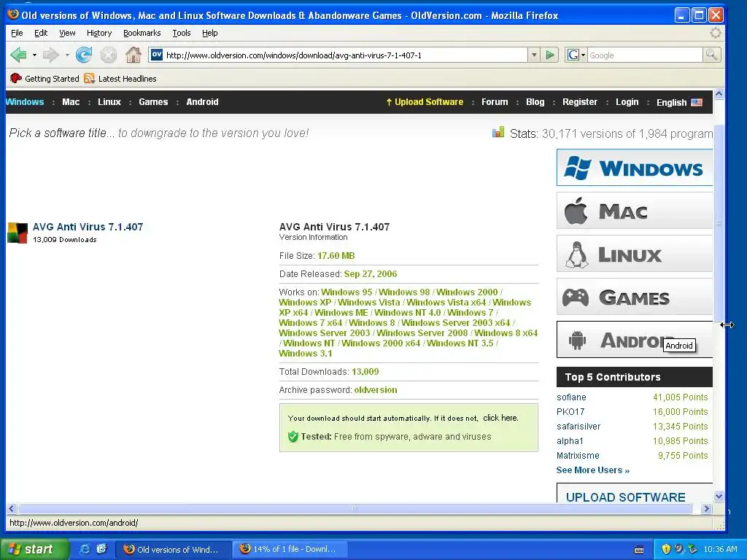Click the Stop loading icon
The height and width of the screenshot is (560, 747).
point(109,55)
